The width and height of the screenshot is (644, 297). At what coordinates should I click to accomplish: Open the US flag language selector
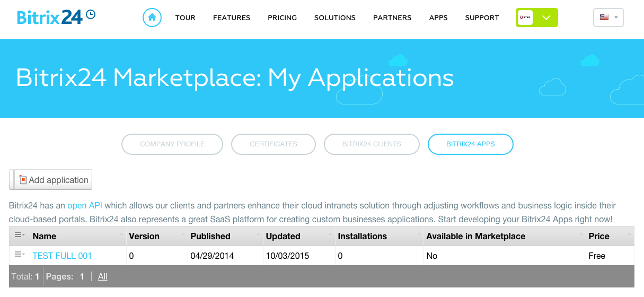(608, 18)
